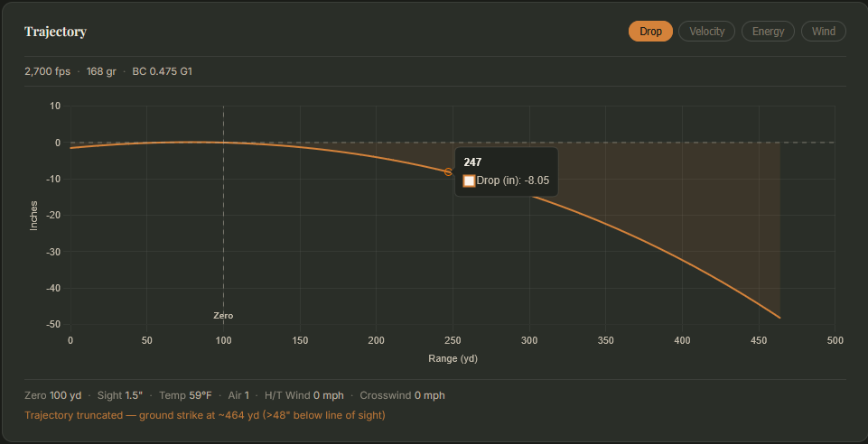The image size is (868, 444).
Task: Click the highlighted data point at 247 yd
Action: (x=448, y=172)
